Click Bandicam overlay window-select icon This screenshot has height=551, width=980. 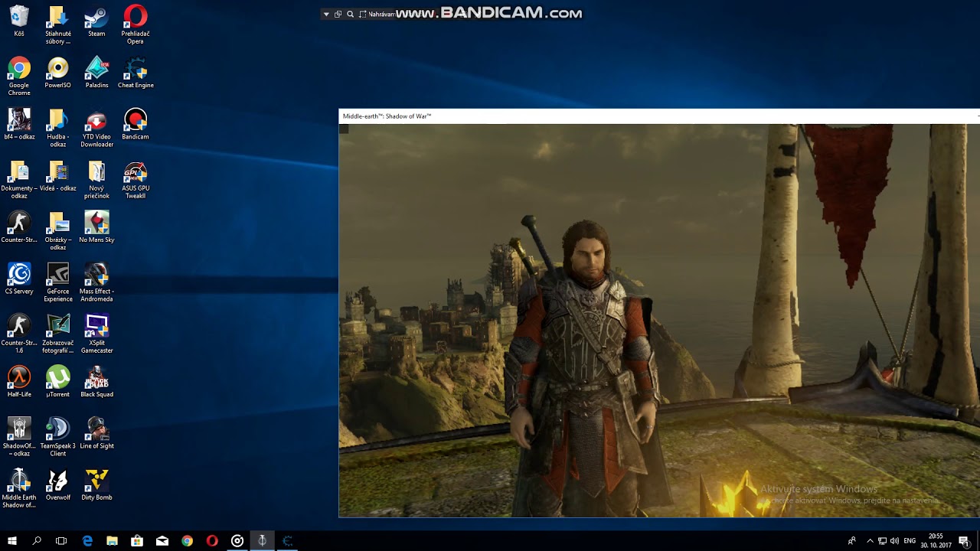pos(338,14)
